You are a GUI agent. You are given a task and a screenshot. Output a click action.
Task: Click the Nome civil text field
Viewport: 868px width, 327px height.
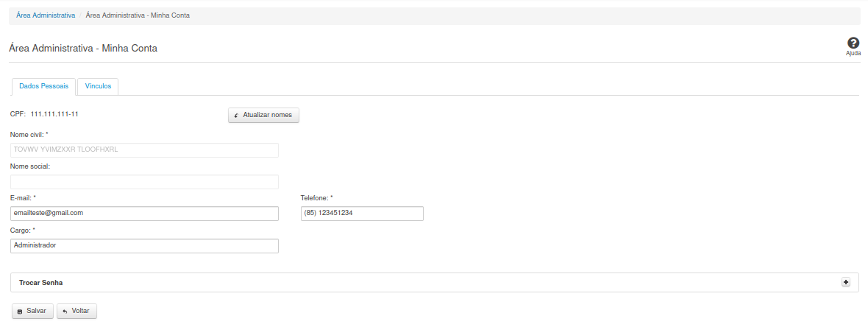144,150
